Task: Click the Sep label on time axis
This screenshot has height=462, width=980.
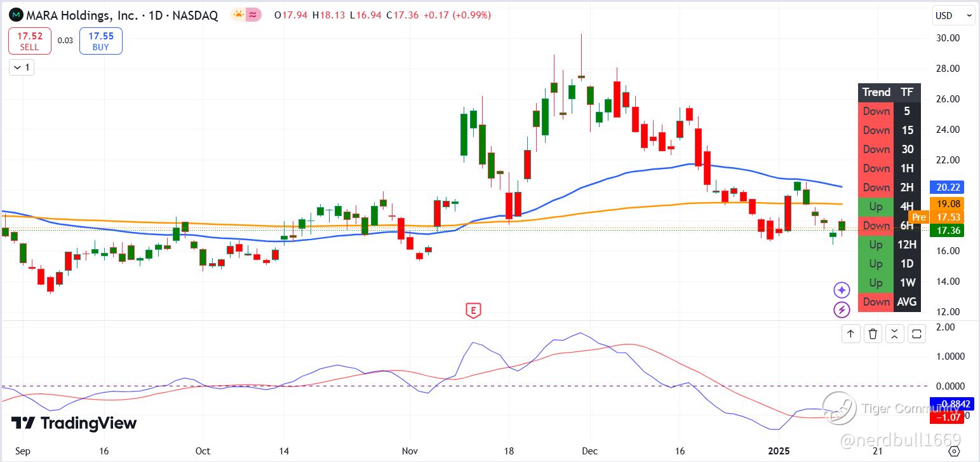Action: coord(22,451)
